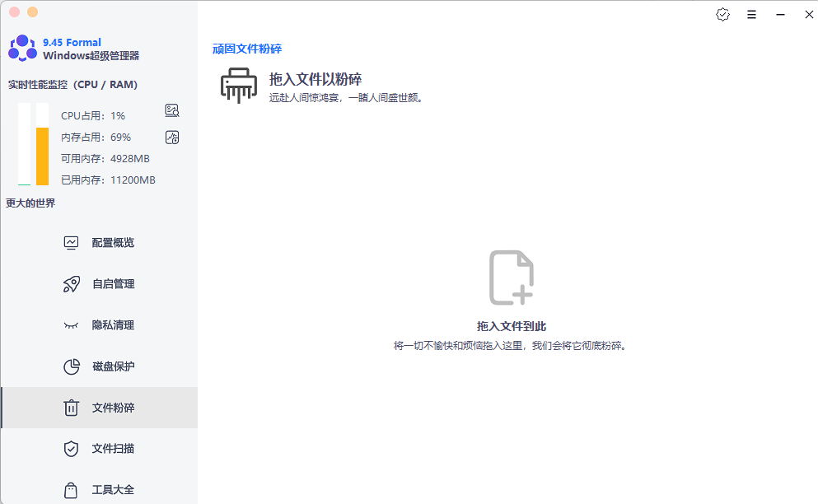
Task: Open the hamburger menu
Action: click(x=751, y=14)
